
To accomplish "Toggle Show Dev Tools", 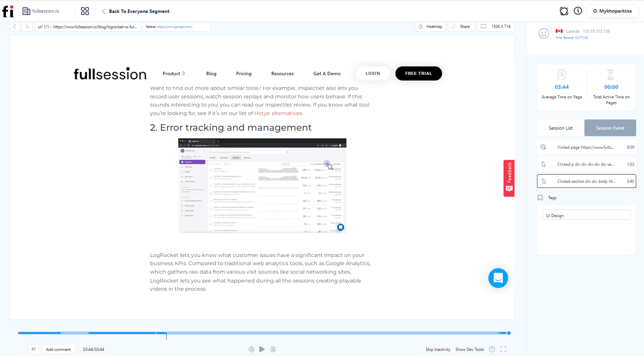I will click(470, 350).
